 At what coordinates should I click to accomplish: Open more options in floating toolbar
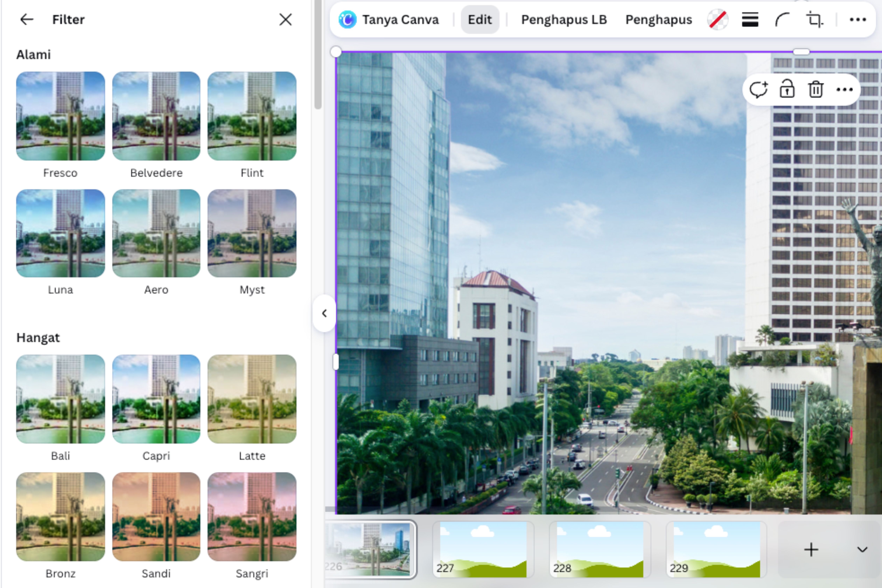click(845, 90)
